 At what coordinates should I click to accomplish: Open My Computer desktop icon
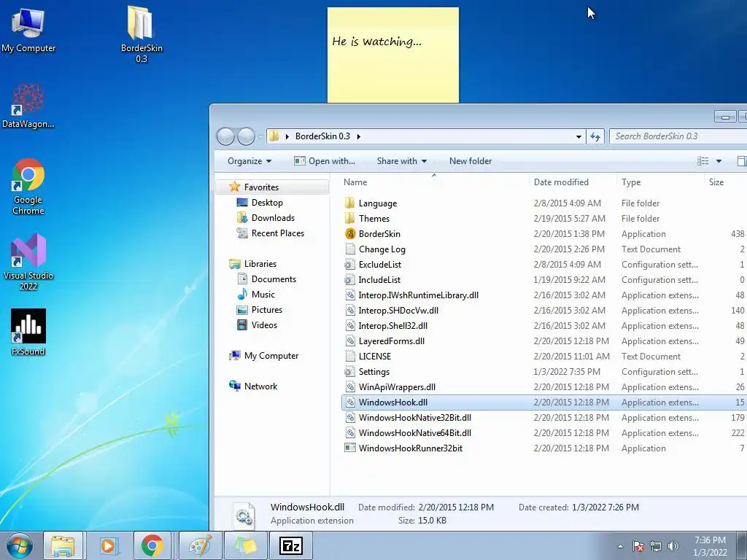tap(28, 29)
